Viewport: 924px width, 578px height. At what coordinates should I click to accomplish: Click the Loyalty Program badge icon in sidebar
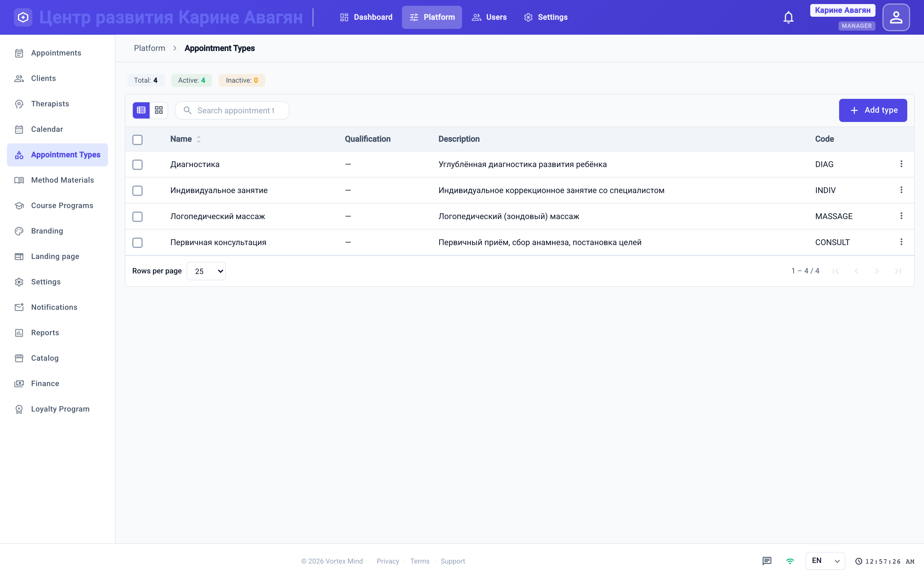19,410
